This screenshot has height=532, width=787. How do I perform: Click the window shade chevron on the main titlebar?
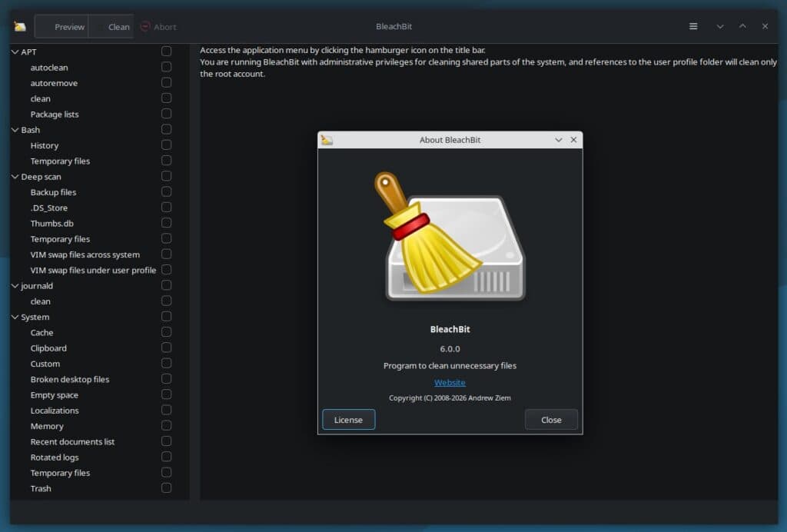tap(720, 25)
